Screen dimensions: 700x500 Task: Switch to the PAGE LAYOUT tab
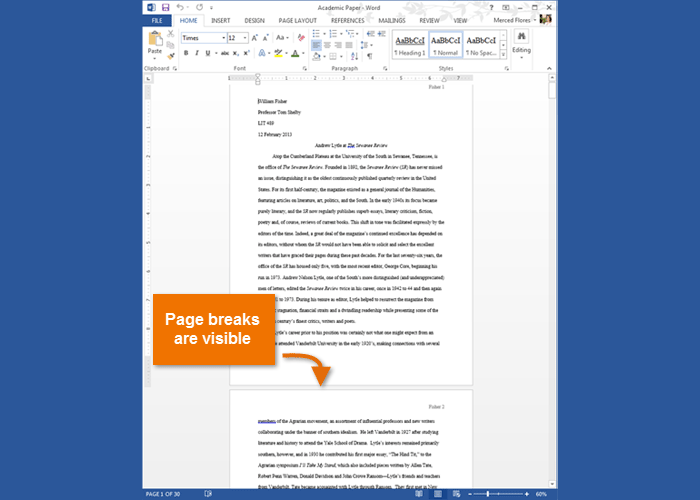click(x=297, y=21)
